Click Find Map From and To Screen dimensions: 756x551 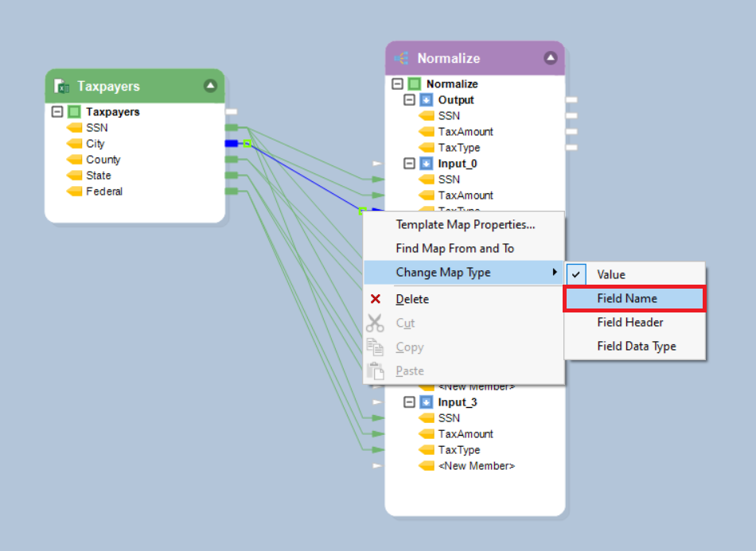(454, 248)
